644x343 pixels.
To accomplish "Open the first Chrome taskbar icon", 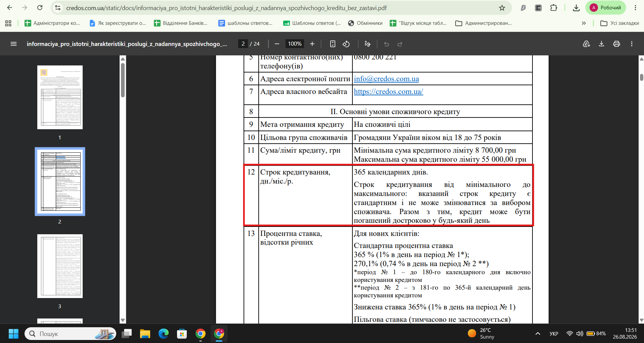I will 201,334.
